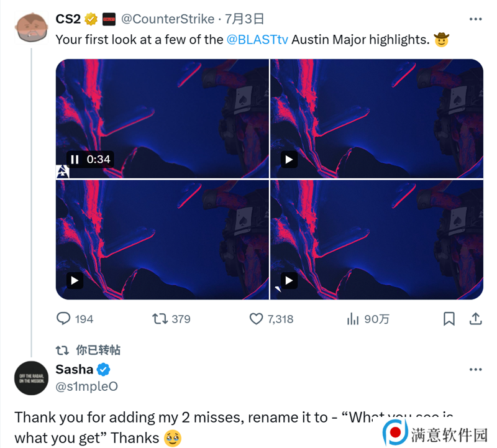Play the top-right video clip
Image resolution: width=497 pixels, height=448 pixels.
[x=289, y=159]
